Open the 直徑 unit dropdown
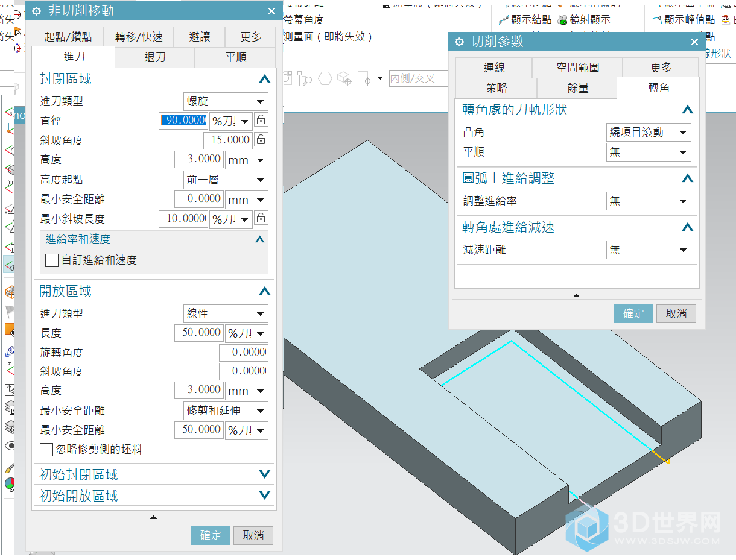736x560 pixels. pos(230,121)
